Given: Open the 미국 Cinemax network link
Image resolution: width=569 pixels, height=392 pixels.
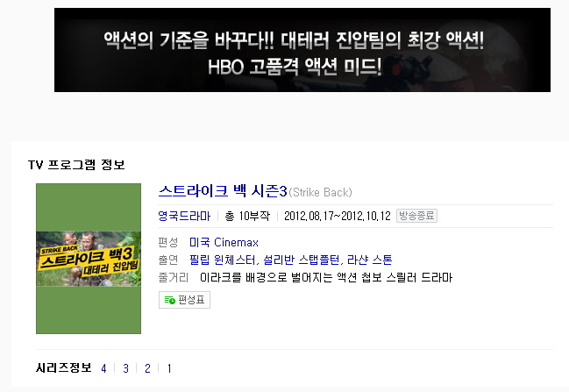Looking at the screenshot, I should point(224,242).
